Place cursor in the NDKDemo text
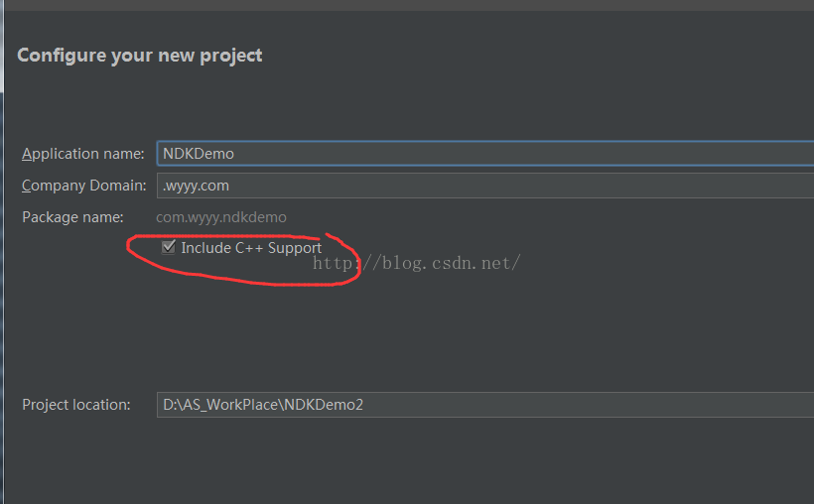814x504 pixels. coord(199,154)
